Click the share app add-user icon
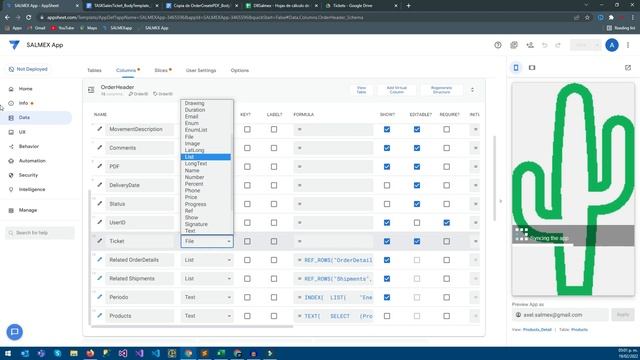Image resolution: width=640 pixels, height=360 pixels. point(530,45)
